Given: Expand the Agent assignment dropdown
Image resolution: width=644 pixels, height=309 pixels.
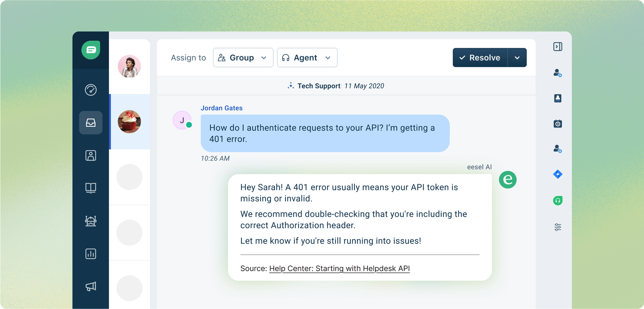Looking at the screenshot, I should pos(307,58).
